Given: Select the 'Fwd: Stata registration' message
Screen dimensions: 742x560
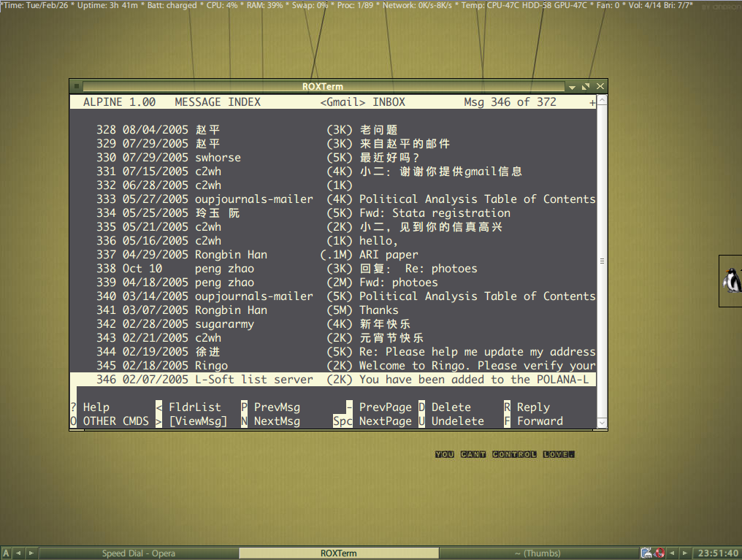Looking at the screenshot, I should coord(333,213).
